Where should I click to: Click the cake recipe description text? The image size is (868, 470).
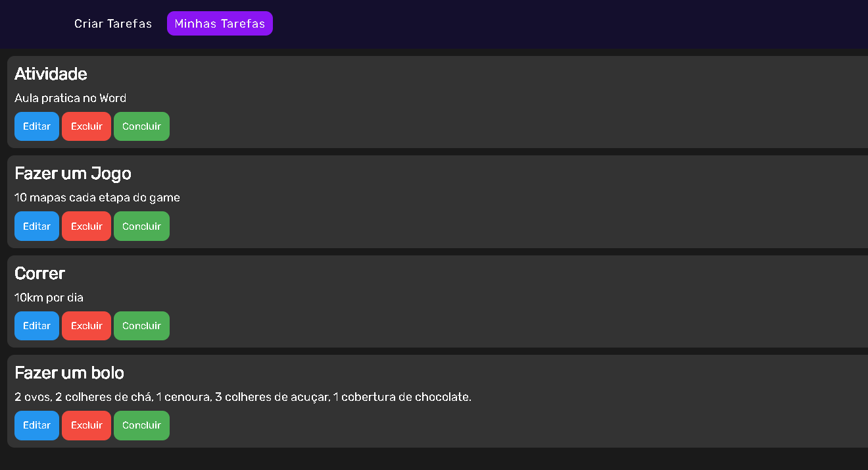(242, 397)
